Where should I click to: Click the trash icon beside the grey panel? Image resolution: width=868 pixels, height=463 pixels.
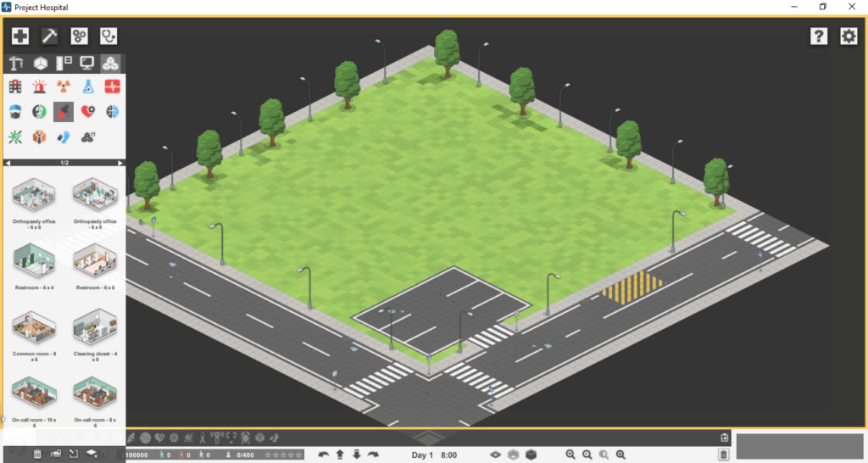click(724, 455)
